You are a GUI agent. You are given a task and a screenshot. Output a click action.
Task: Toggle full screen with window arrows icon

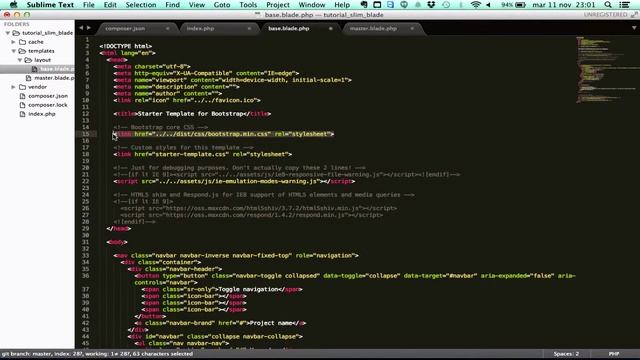pos(634,15)
